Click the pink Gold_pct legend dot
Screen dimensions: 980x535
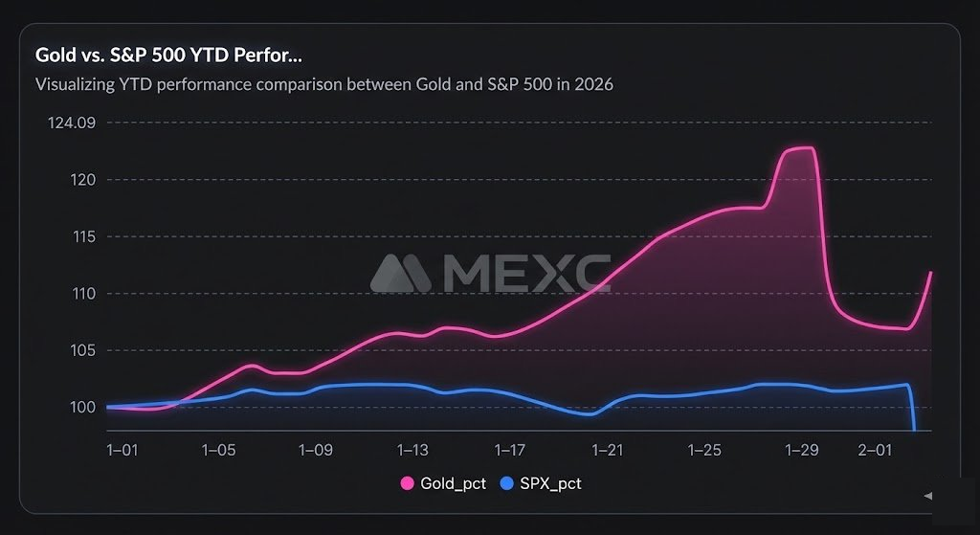coord(407,483)
